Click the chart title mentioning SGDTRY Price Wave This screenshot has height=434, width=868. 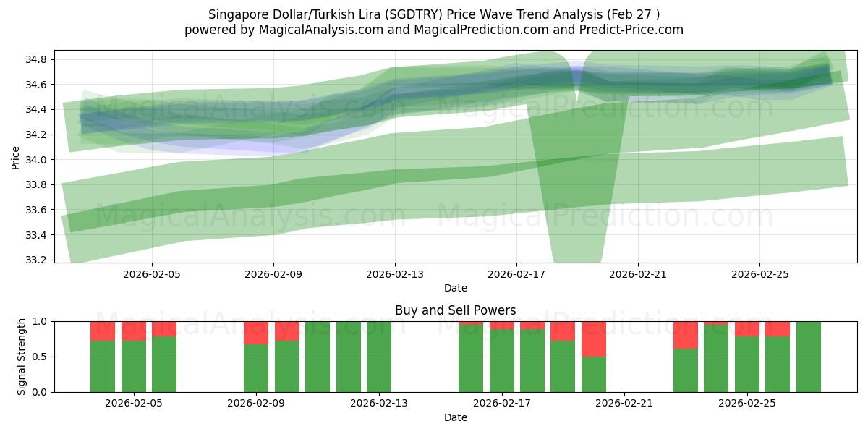(434, 14)
